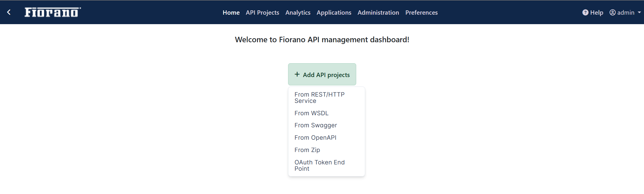Open the Home tab
Screen dimensions: 644x194
[x=231, y=12]
